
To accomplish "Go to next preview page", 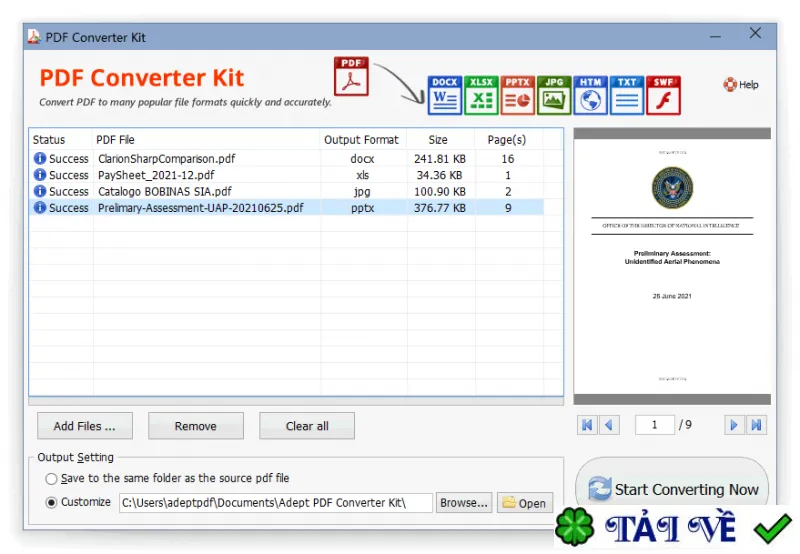I will pyautogui.click(x=734, y=425).
